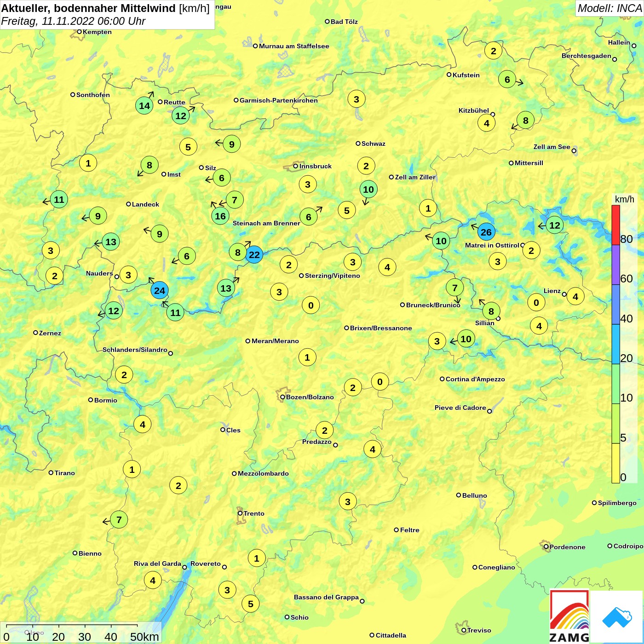The image size is (644, 644).
Task: Select the 4 marker under Kitzbühel
Action: (487, 123)
